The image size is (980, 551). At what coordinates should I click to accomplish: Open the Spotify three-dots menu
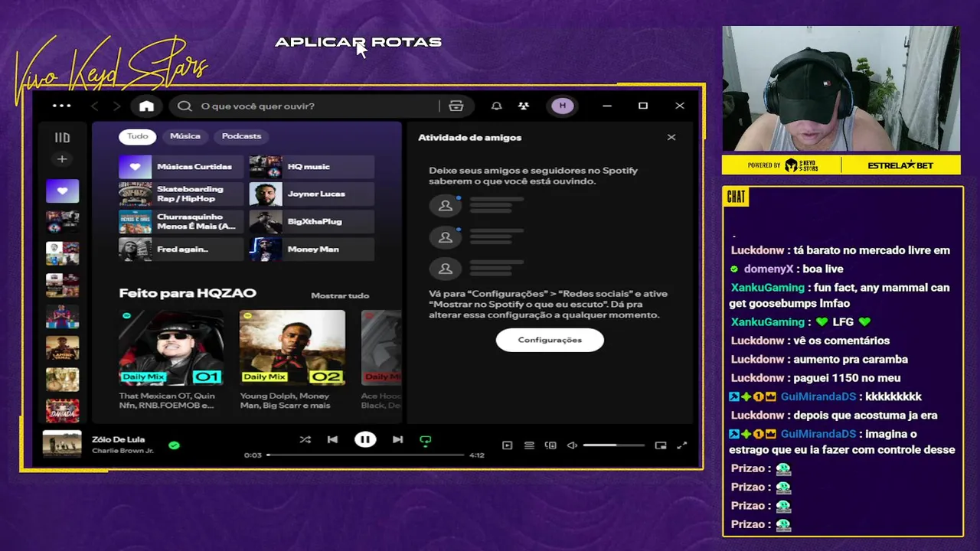click(x=62, y=106)
